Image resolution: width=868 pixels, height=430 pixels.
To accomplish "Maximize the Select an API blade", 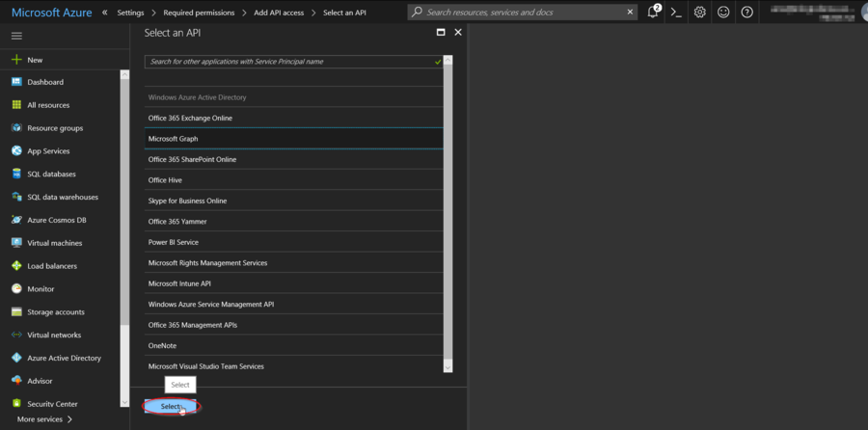I will [441, 32].
